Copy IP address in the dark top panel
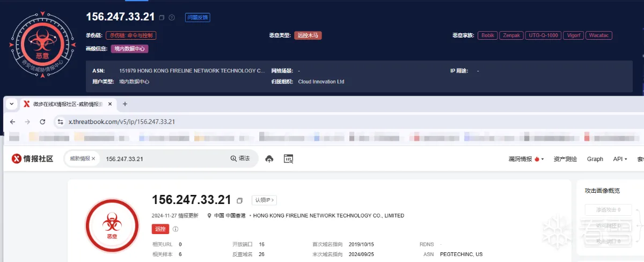This screenshot has height=262, width=644. [162, 18]
